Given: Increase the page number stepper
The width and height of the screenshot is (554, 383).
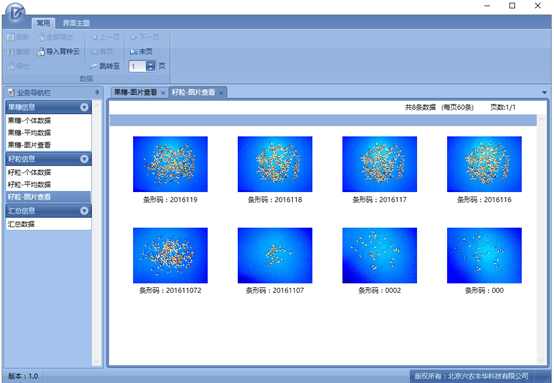Looking at the screenshot, I should pyautogui.click(x=151, y=64).
